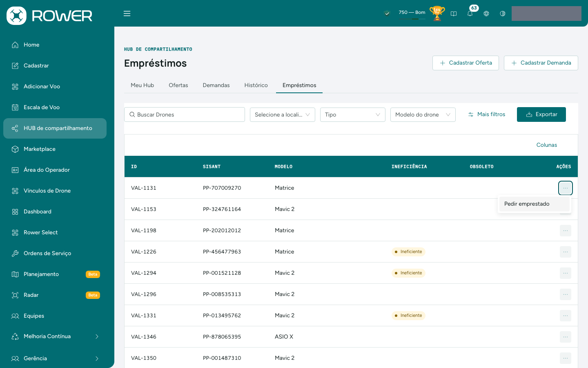Screen dimensions: 588x368
Task: Open actions menu for VAL-1346 row
Action: click(566, 337)
